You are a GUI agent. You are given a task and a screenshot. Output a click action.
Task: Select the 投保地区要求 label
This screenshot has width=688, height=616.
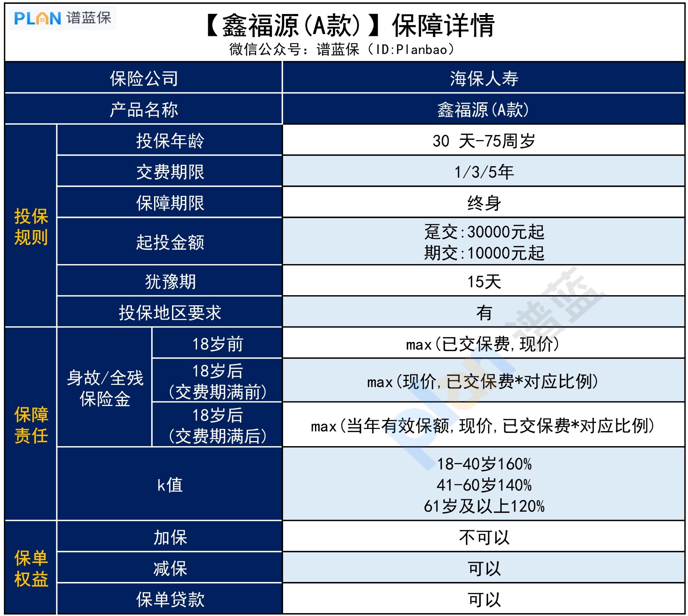pyautogui.click(x=170, y=312)
